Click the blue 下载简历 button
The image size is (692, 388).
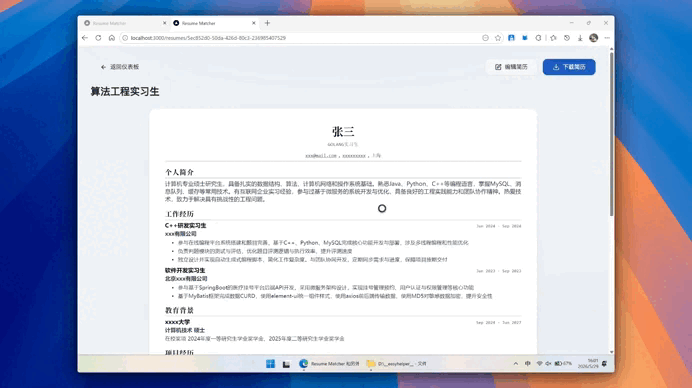[x=569, y=67]
